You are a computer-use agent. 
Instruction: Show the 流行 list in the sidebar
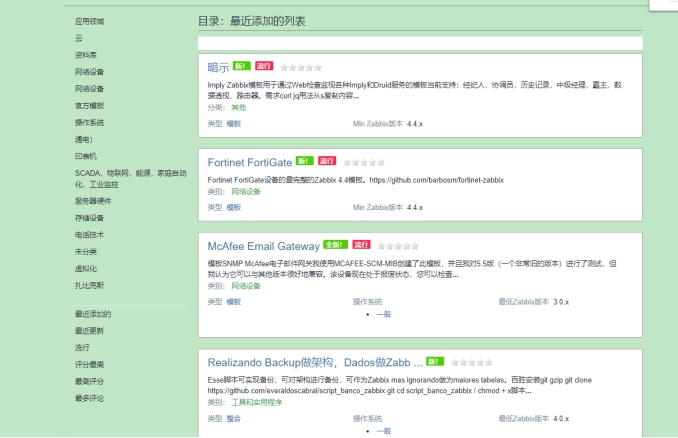(x=82, y=348)
